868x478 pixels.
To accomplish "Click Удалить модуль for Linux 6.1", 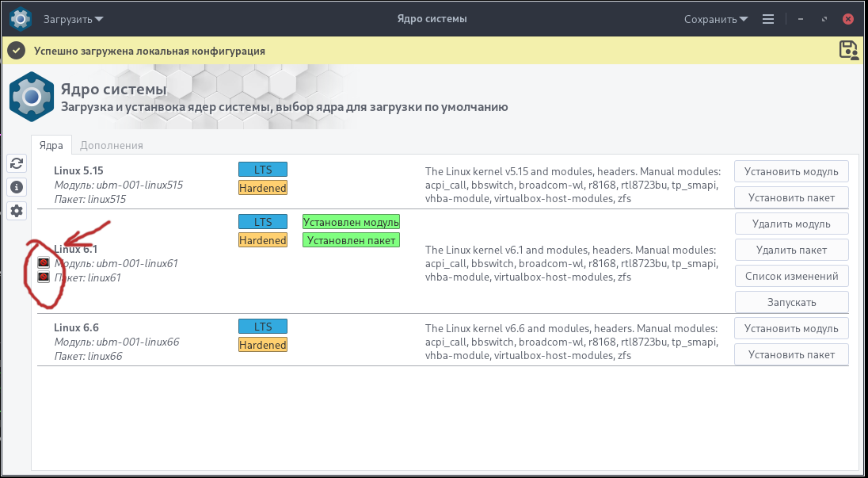I will click(x=791, y=224).
